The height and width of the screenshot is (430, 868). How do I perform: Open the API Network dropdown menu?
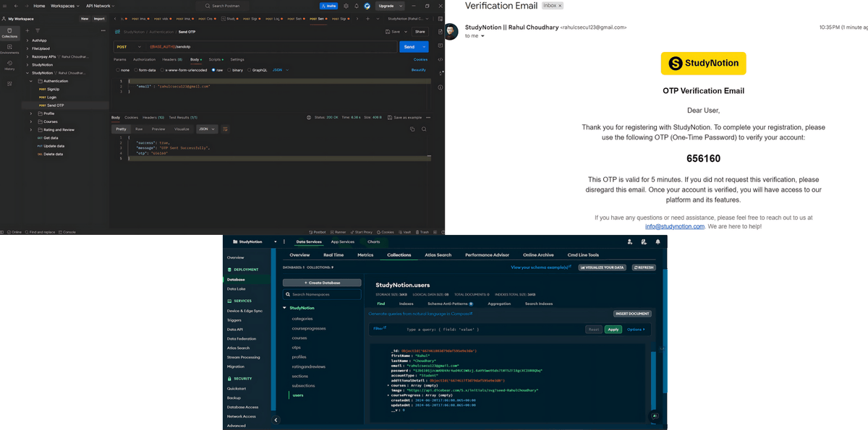tap(100, 6)
